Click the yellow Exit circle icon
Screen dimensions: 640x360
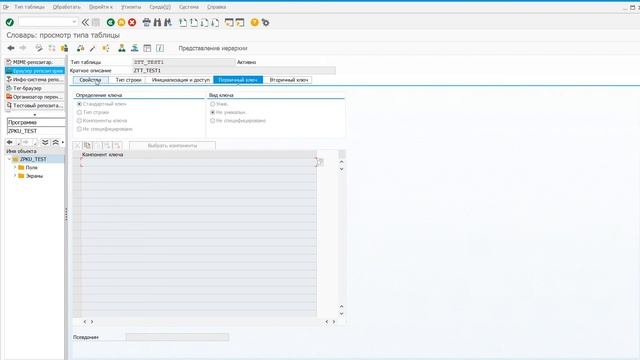pos(121,22)
